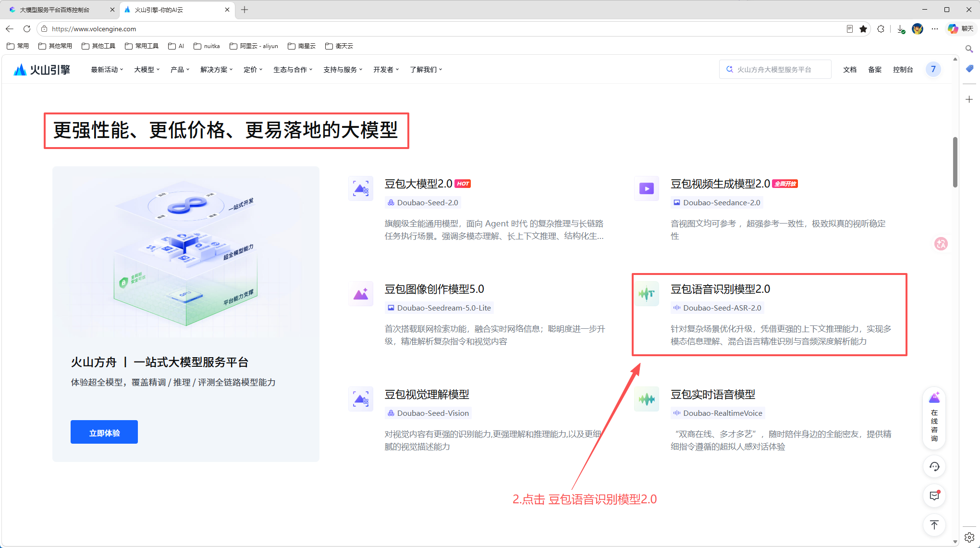Add sidebar app with plus icon

pyautogui.click(x=969, y=99)
